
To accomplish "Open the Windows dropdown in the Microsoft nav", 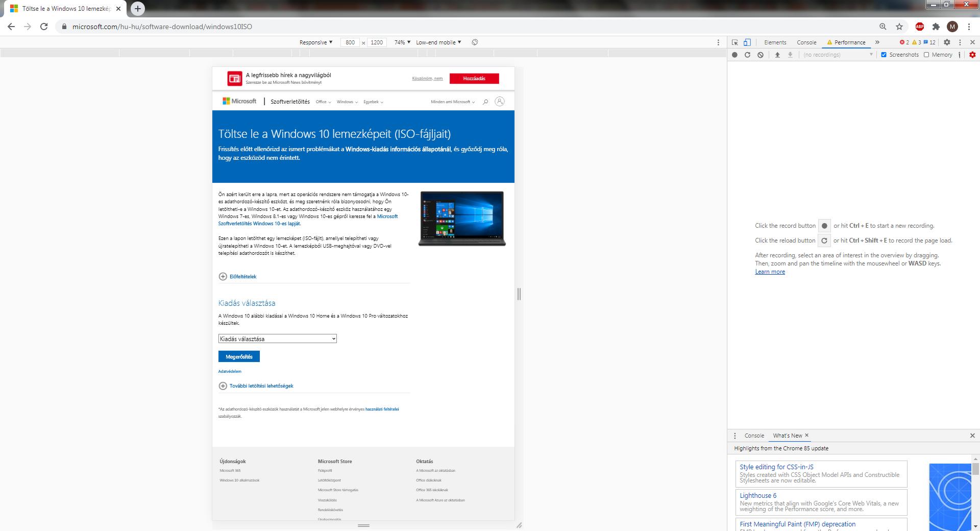I will point(348,102).
